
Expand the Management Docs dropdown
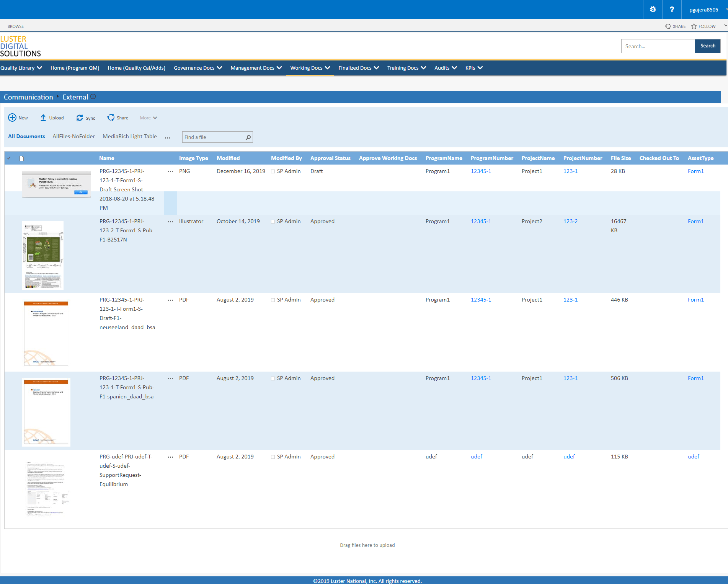[x=279, y=68]
